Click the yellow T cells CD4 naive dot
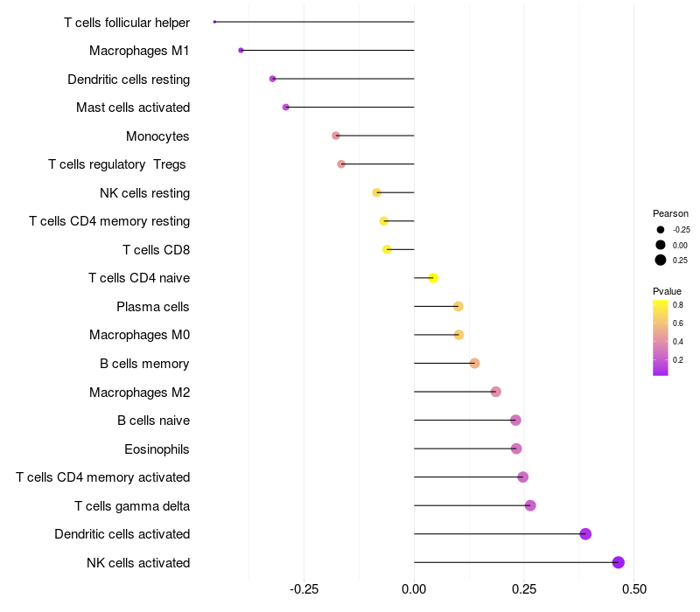Image resolution: width=700 pixels, height=612 pixels. coord(433,278)
